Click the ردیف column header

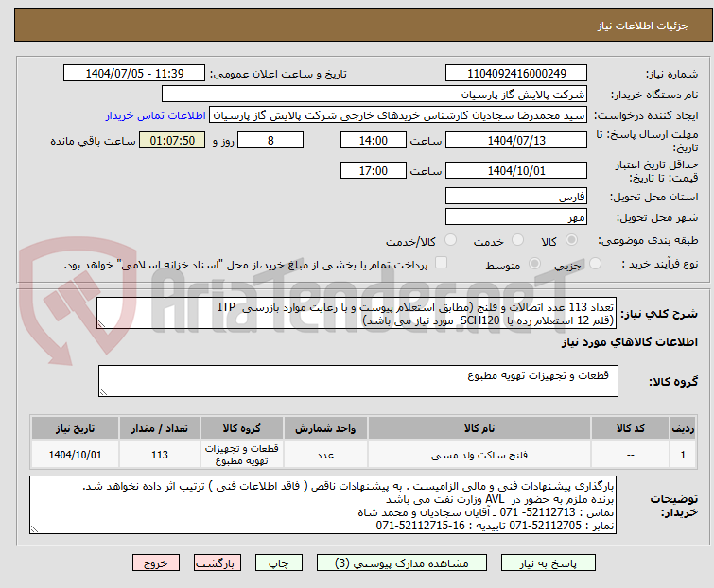683,428
